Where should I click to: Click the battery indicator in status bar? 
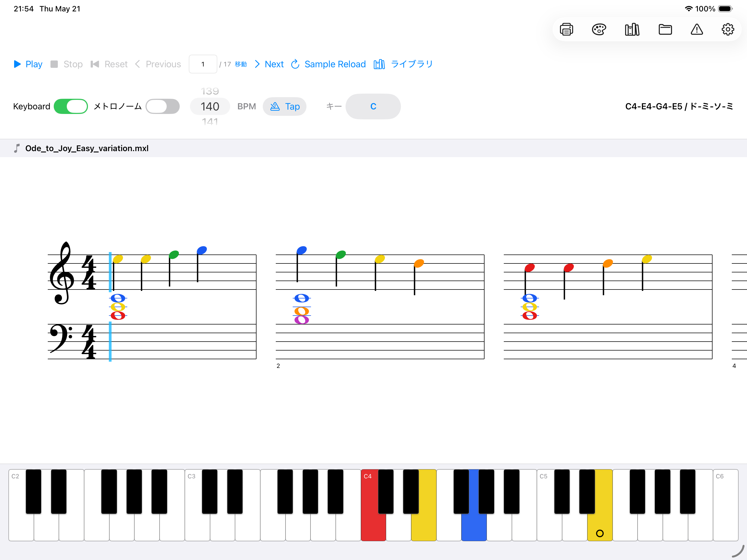tap(725, 9)
